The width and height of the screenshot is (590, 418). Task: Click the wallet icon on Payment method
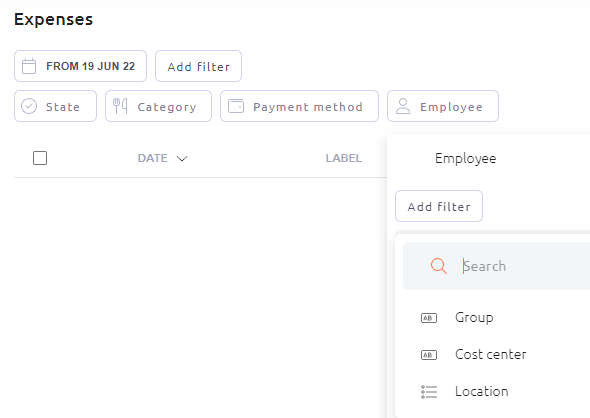point(236,106)
